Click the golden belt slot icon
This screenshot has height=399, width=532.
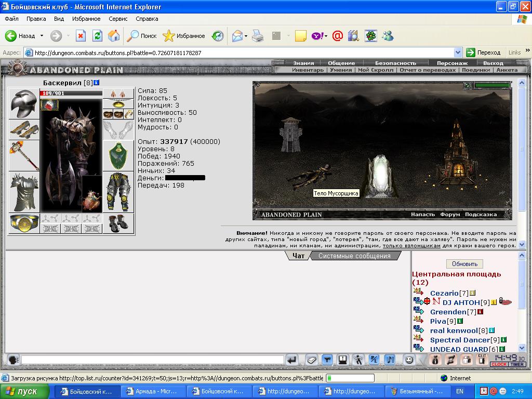pos(24,223)
